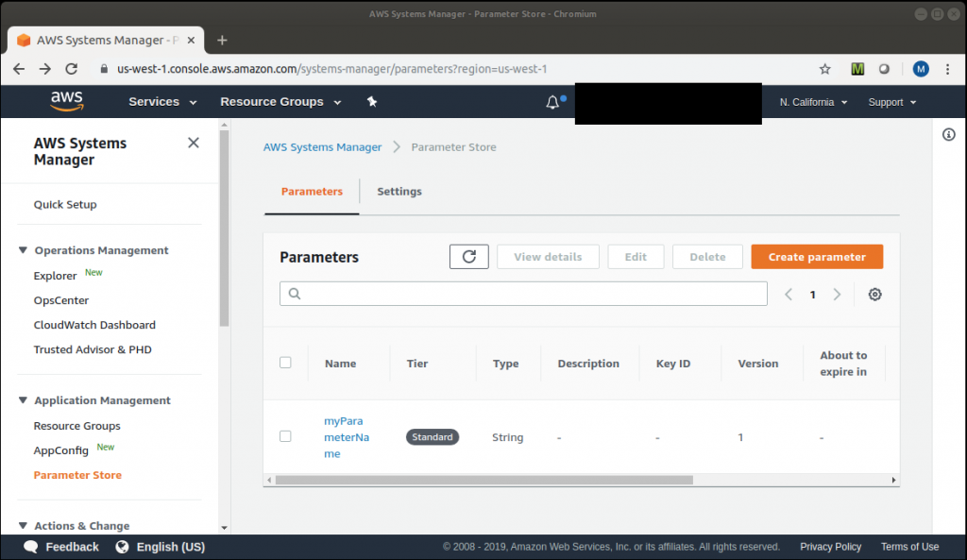This screenshot has height=560, width=967.
Task: Switch to the Settings tab
Action: [399, 192]
